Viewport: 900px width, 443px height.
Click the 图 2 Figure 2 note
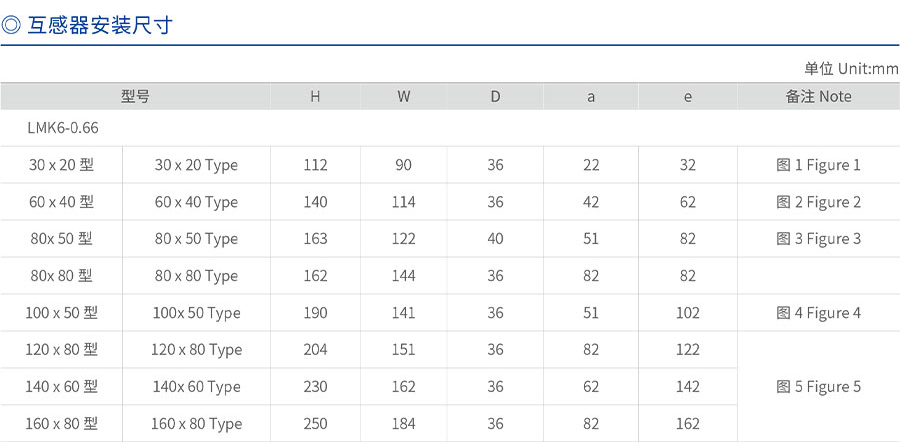pyautogui.click(x=818, y=202)
